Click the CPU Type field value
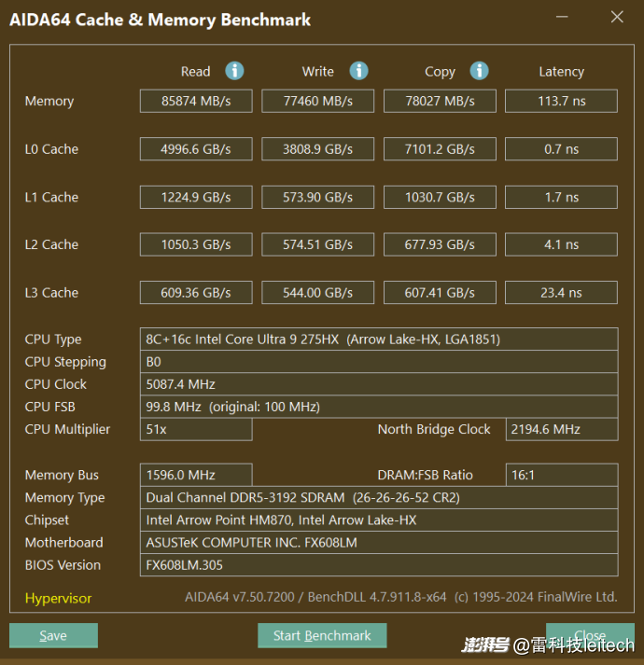Viewport: 644px width, 665px height. (379, 339)
